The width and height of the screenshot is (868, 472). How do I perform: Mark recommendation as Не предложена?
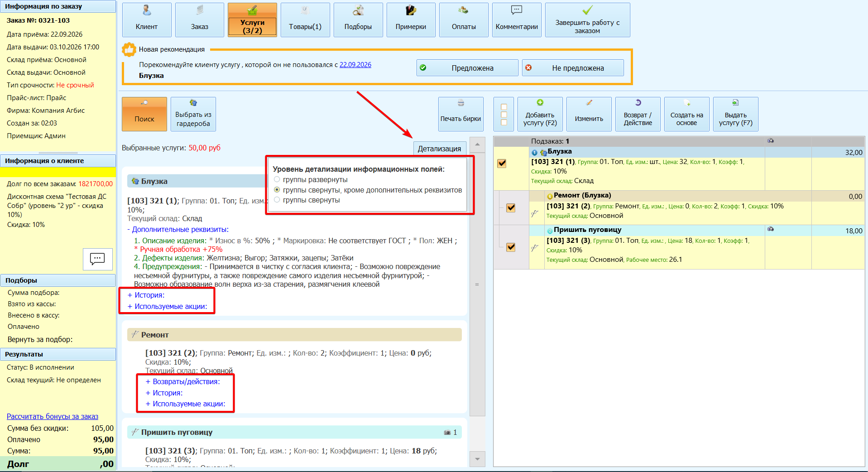click(x=573, y=68)
